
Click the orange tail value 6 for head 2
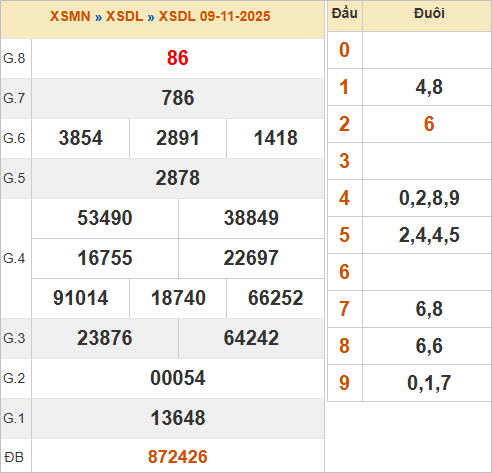[429, 124]
